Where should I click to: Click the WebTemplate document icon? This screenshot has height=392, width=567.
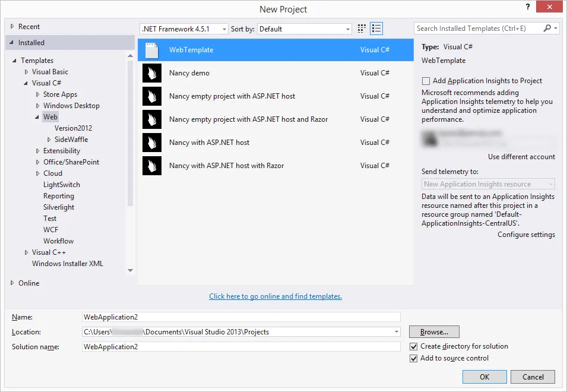pyautogui.click(x=152, y=50)
